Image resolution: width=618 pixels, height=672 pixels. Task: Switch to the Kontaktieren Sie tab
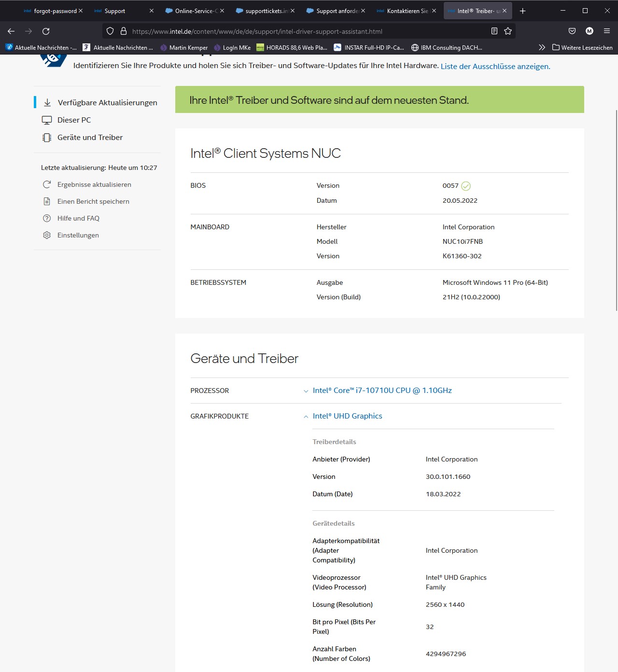pos(407,11)
